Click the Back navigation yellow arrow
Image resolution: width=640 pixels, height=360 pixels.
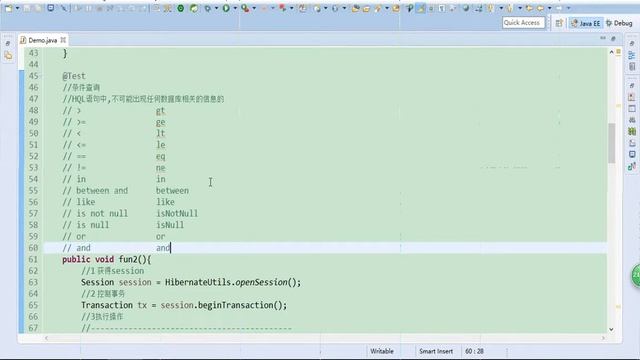click(x=540, y=8)
